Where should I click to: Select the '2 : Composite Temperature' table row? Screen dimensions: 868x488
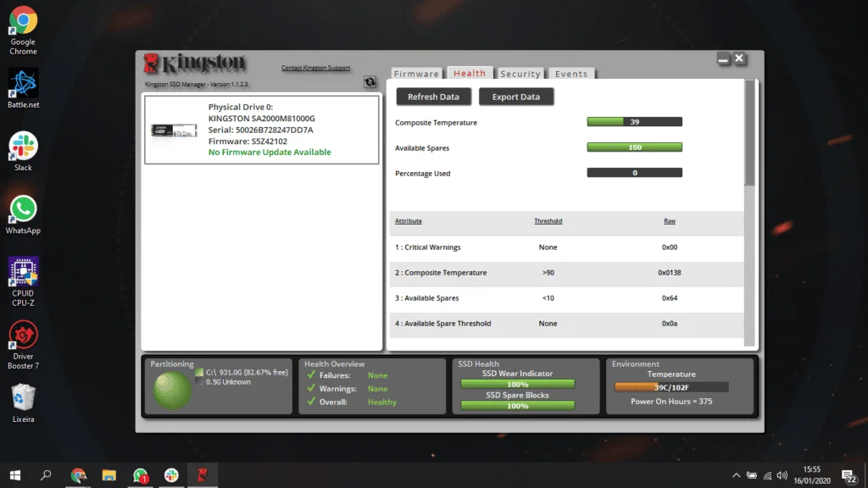(x=566, y=273)
